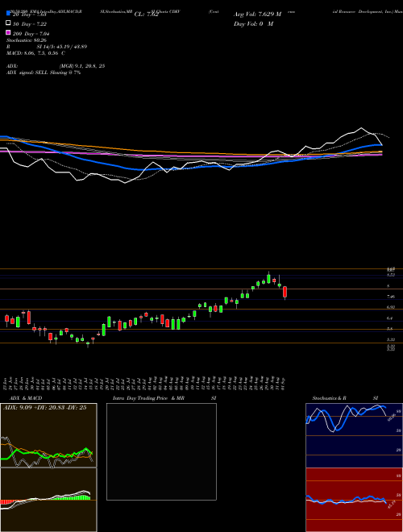403x532 pixels.
Task: Click the 'Day Vol: 0 M' label
Action: point(253,23)
